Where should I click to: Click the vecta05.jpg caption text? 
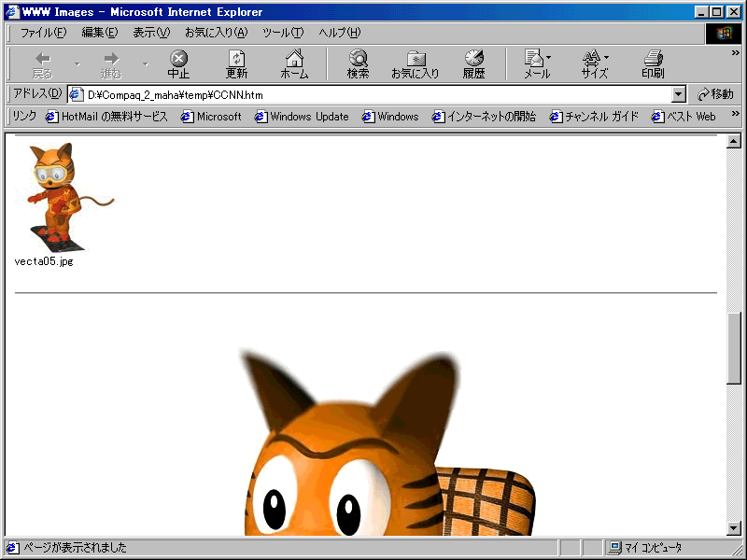click(44, 261)
